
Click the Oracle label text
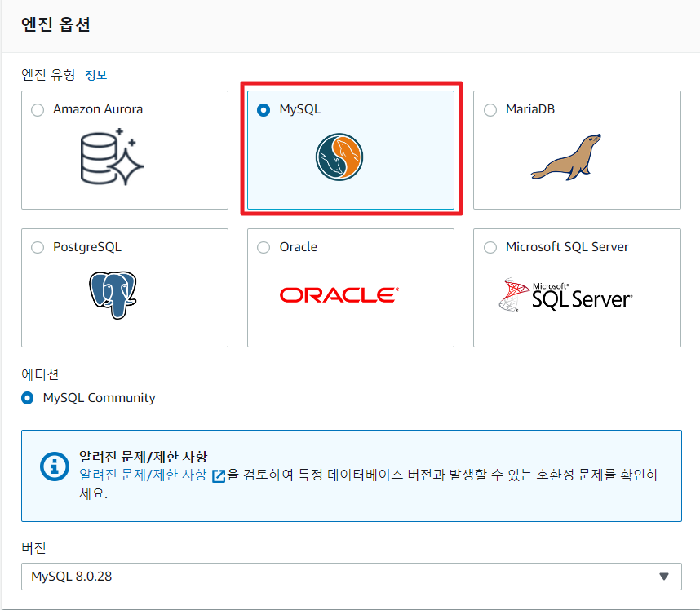pyautogui.click(x=299, y=247)
